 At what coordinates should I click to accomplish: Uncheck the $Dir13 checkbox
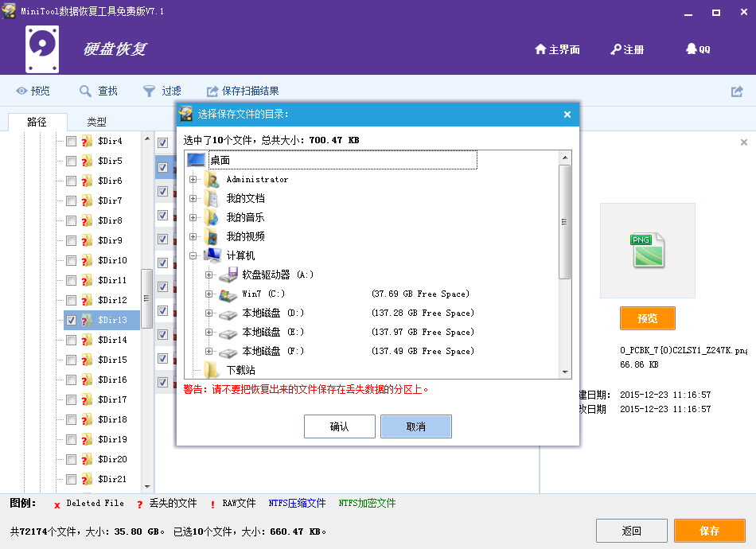(x=71, y=320)
